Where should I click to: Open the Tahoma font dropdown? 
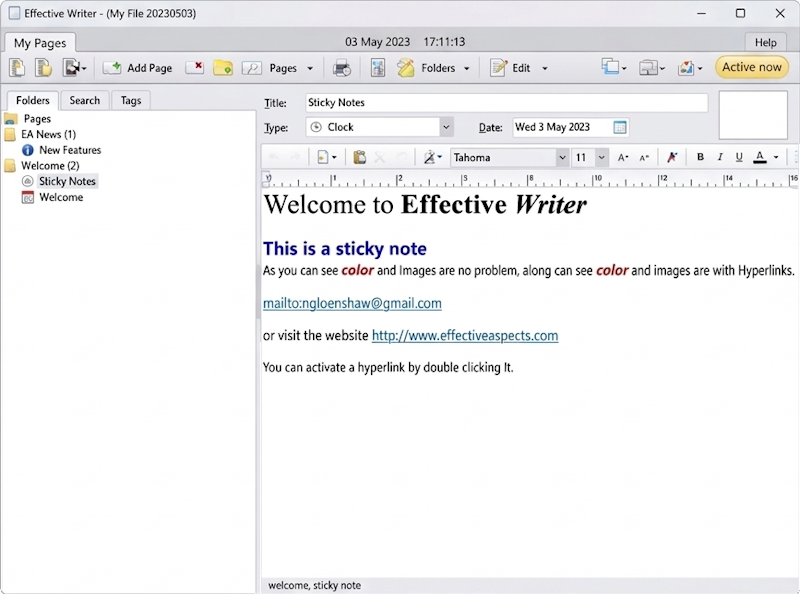tap(562, 157)
